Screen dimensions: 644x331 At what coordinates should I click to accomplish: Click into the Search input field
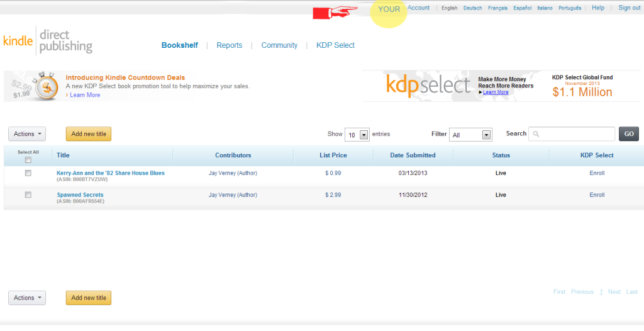click(572, 134)
